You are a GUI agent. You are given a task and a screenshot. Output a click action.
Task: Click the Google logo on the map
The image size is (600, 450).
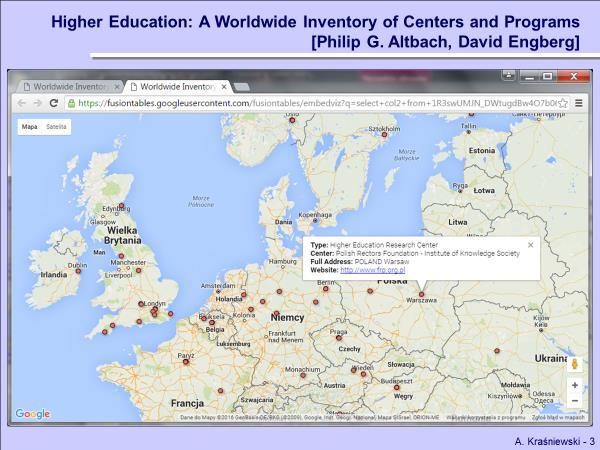33,414
